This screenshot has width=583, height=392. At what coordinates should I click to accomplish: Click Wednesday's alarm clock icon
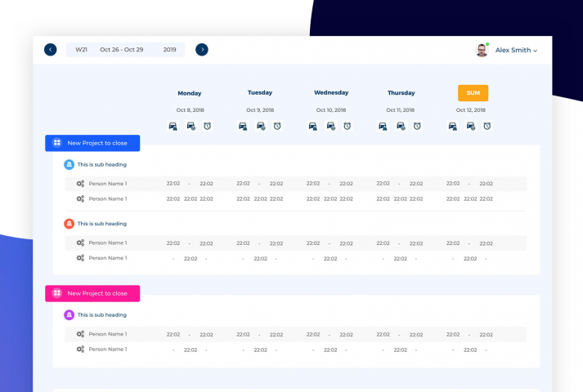[x=348, y=127]
